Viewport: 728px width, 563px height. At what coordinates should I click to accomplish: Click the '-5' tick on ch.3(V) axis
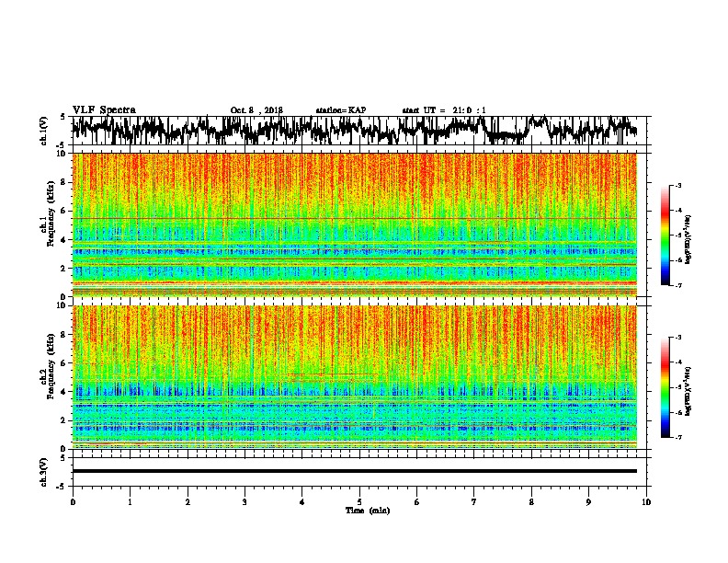[62, 487]
